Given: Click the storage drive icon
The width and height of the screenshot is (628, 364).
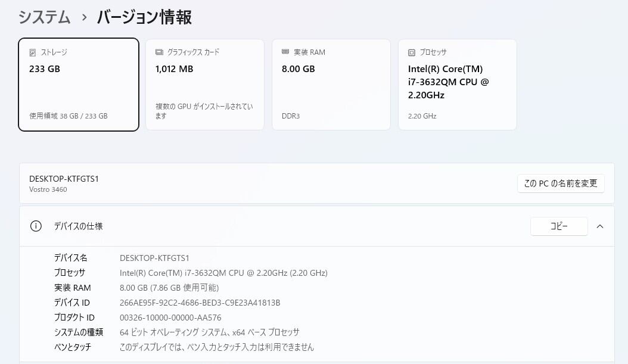Looking at the screenshot, I should pyautogui.click(x=33, y=52).
